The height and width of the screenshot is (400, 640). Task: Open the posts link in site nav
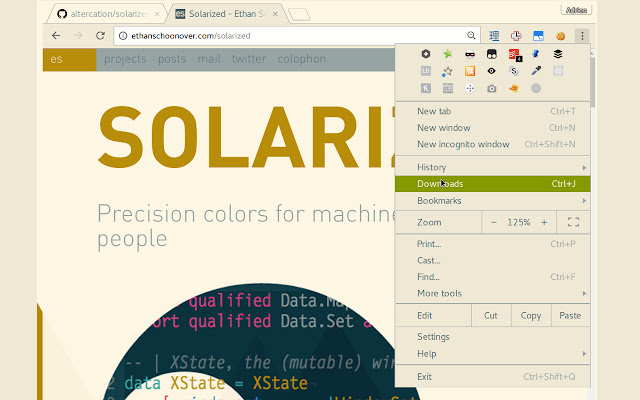click(x=172, y=59)
